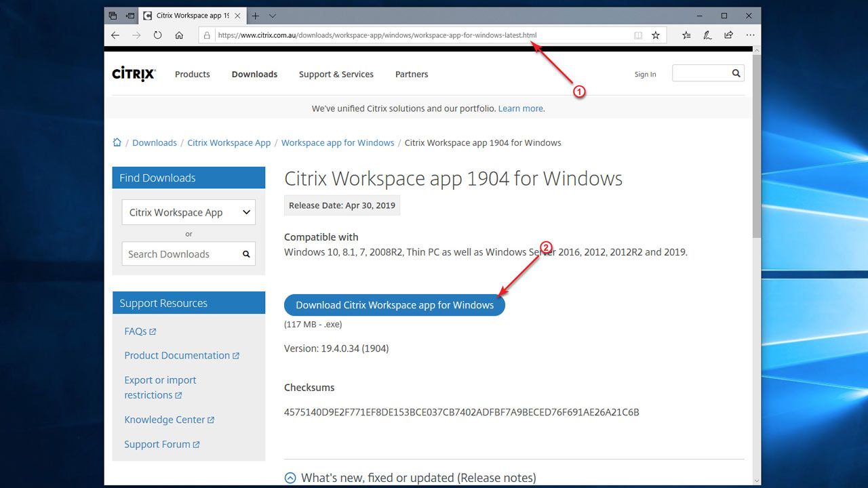Expand the What's new release notes section
The width and height of the screenshot is (868, 488).
(290, 478)
